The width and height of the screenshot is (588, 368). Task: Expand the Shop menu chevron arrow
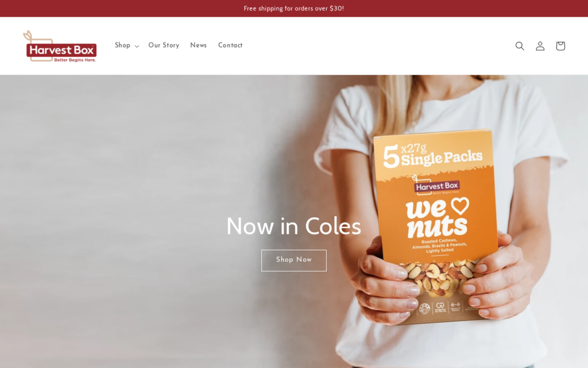[137, 46]
